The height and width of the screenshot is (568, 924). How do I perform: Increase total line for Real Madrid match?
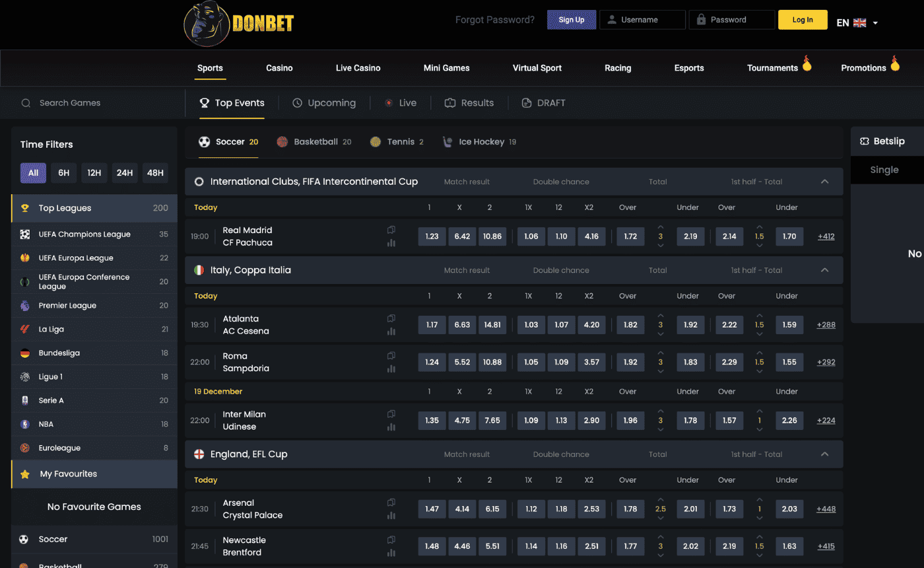click(661, 227)
